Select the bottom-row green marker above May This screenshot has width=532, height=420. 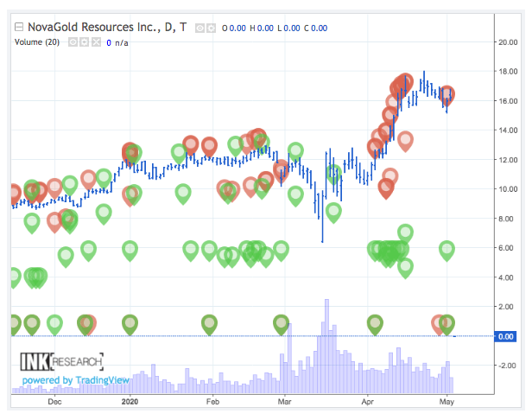point(446,325)
